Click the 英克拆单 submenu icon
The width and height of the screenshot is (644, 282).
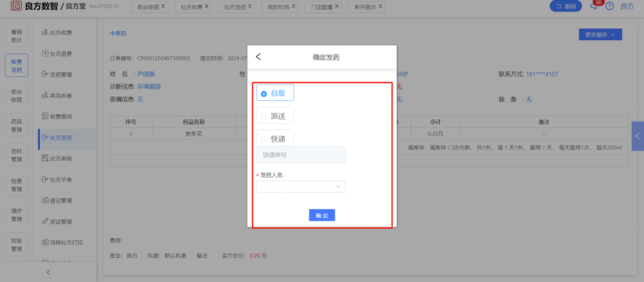pyautogui.click(x=45, y=96)
